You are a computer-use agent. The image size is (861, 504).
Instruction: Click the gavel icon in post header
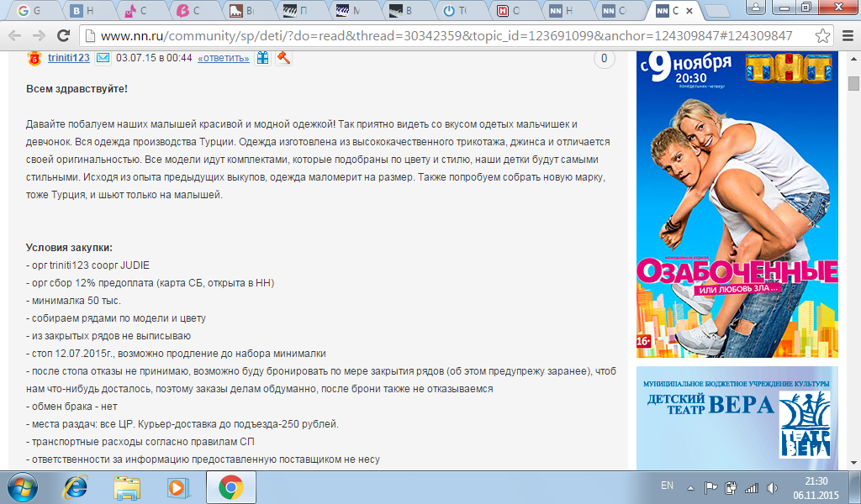283,58
